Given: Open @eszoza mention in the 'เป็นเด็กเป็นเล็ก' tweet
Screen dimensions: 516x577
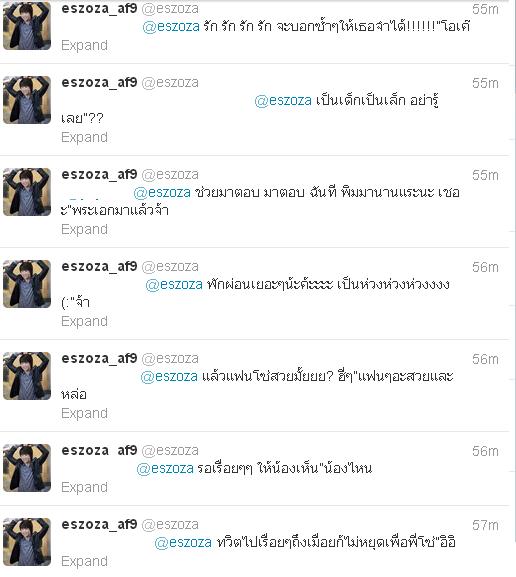Looking at the screenshot, I should pos(283,100).
